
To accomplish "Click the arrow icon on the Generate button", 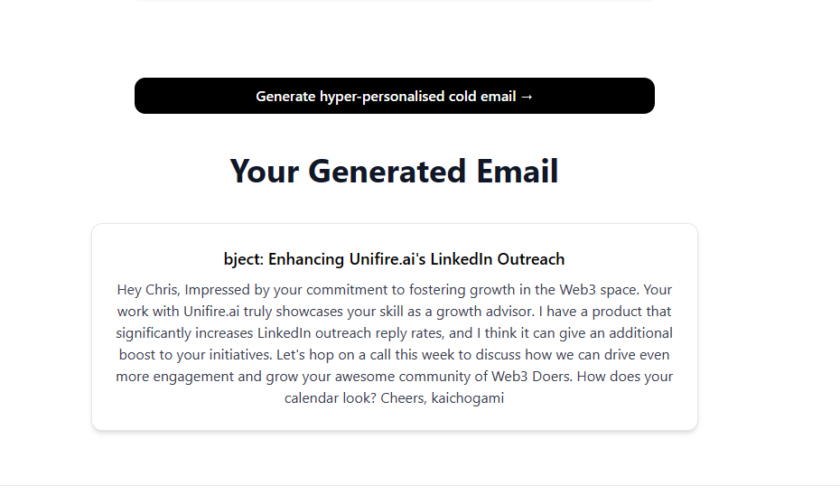I will 527,97.
